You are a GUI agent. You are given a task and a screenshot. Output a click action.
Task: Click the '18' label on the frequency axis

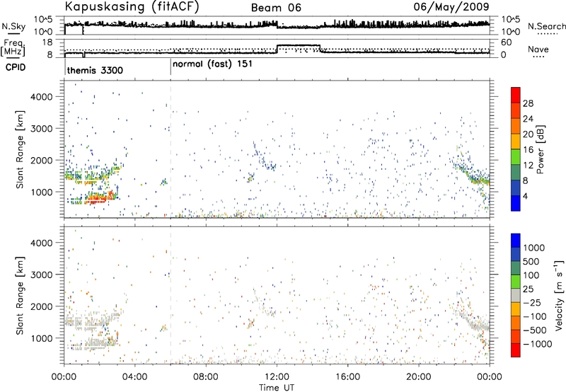pyautogui.click(x=47, y=42)
